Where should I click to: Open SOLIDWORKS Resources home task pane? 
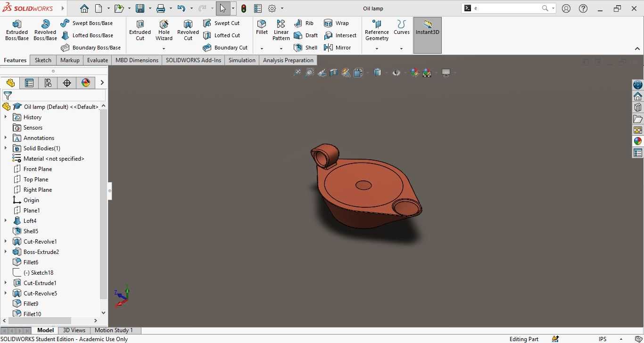(x=638, y=96)
